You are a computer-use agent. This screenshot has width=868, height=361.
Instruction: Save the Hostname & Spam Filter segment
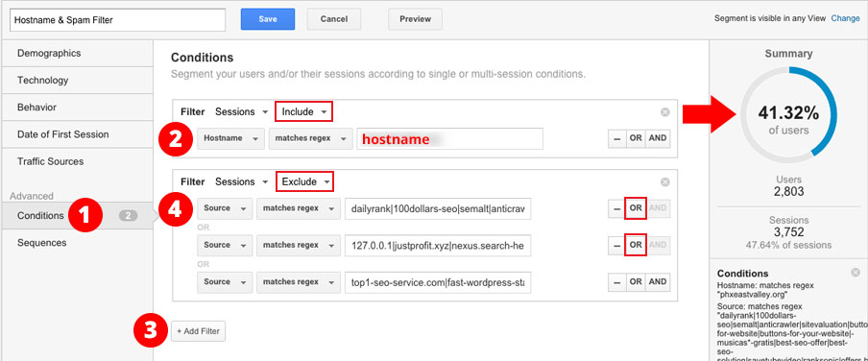pyautogui.click(x=268, y=19)
